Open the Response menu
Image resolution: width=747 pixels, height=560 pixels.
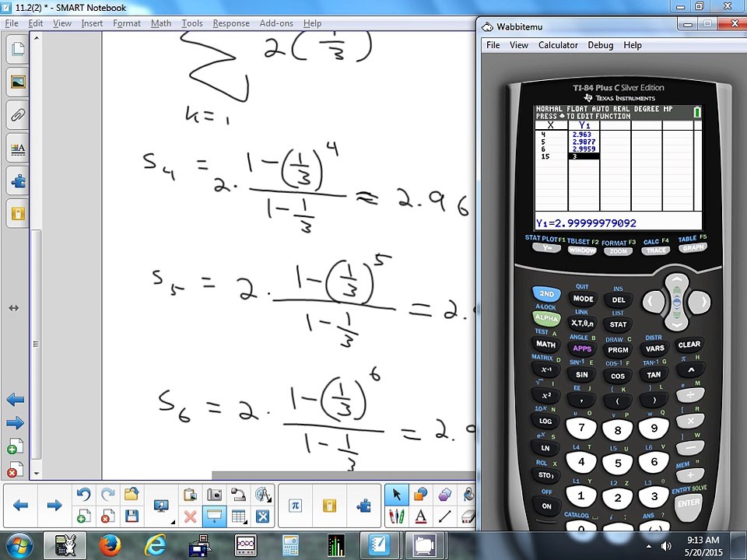pos(231,23)
